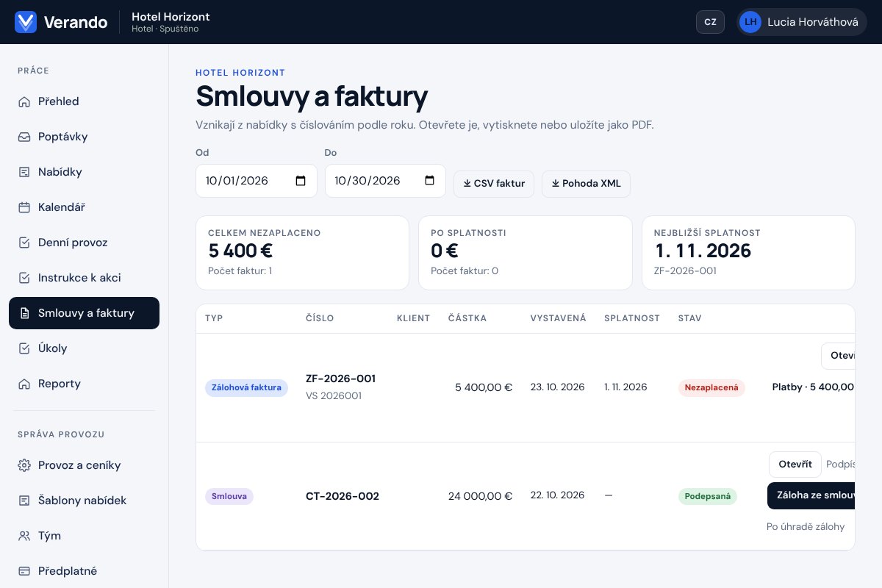The width and height of the screenshot is (882, 588).
Task: Download the CSV faktur export
Action: click(494, 184)
